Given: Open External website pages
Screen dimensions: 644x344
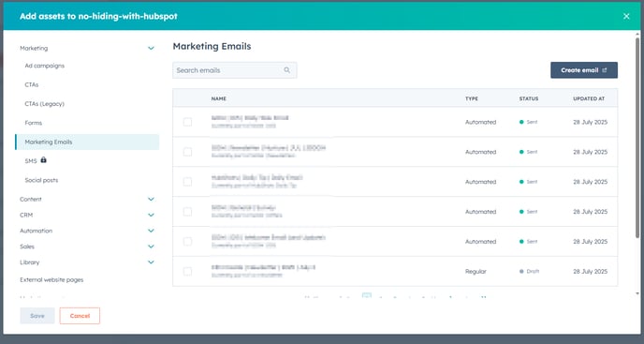Looking at the screenshot, I should pyautogui.click(x=51, y=280).
